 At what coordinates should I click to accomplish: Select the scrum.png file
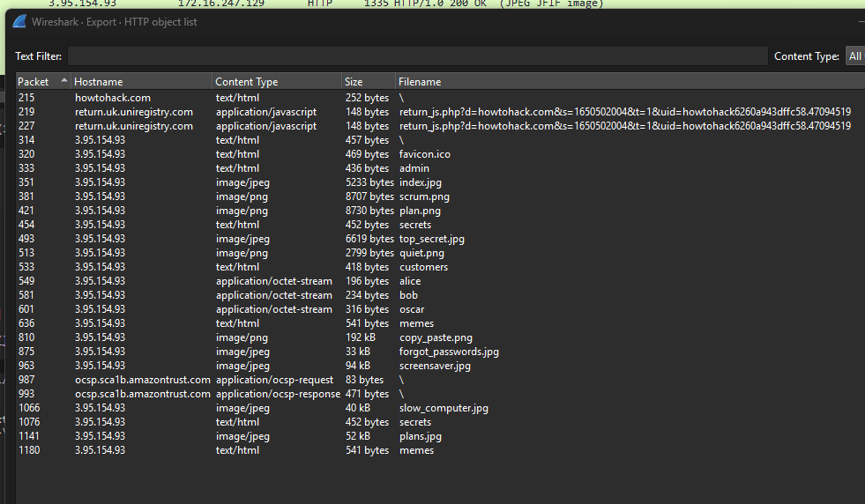[x=440, y=196]
